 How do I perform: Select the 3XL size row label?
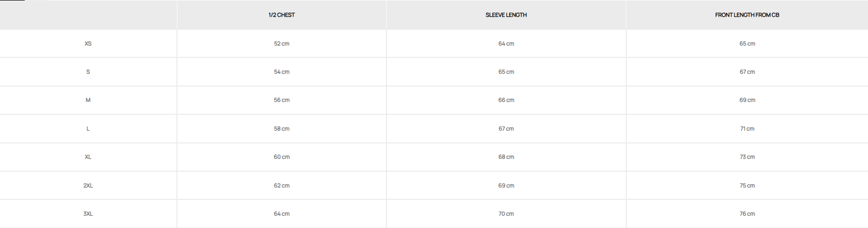tap(88, 214)
